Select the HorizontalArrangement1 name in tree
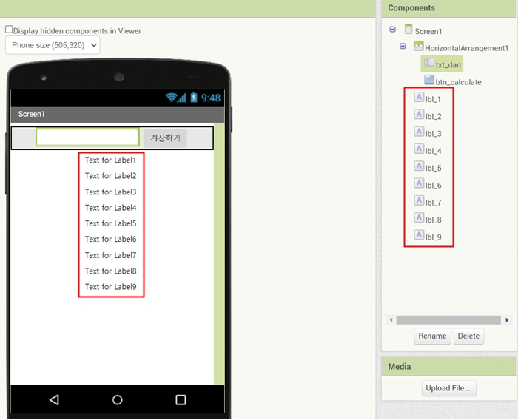The image size is (518, 420). (466, 48)
